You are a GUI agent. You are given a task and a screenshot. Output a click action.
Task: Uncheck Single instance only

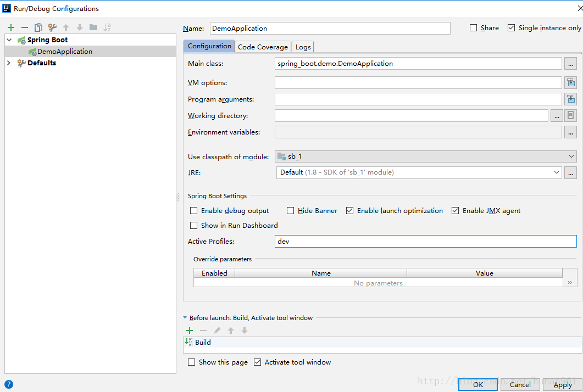pyautogui.click(x=511, y=28)
